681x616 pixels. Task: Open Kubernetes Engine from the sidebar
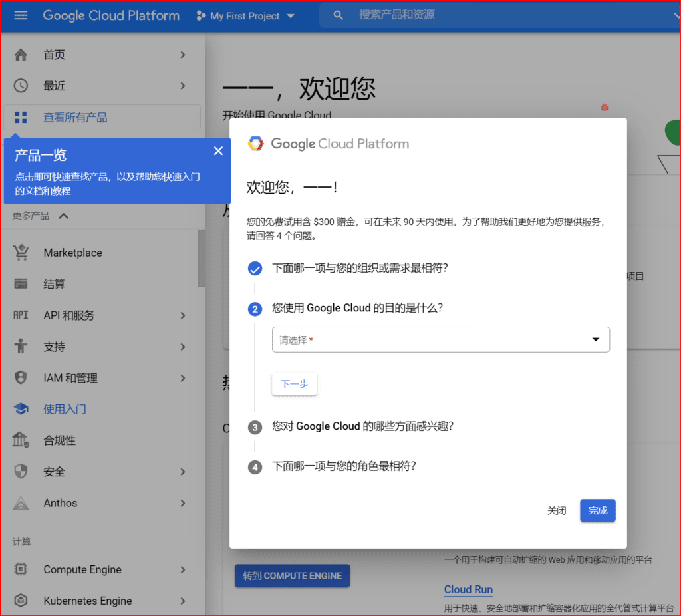pos(86,601)
